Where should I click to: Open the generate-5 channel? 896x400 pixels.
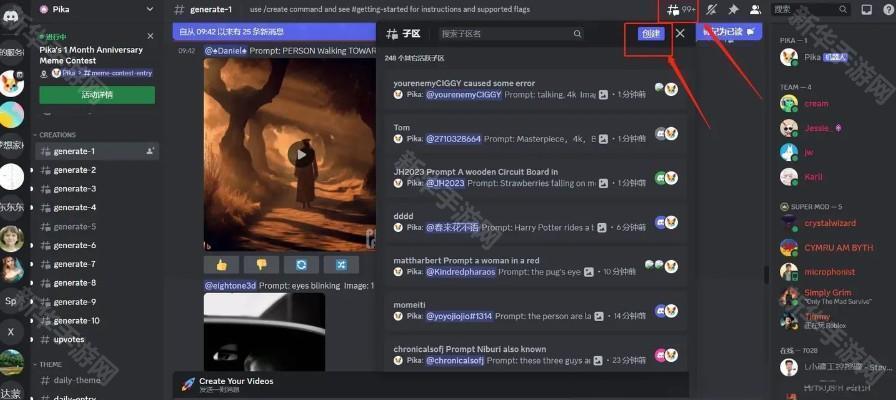(75, 227)
